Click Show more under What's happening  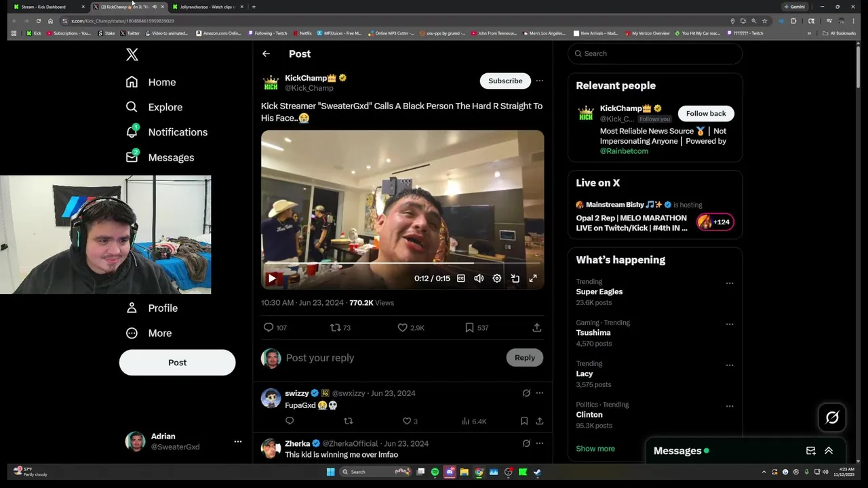coord(595,449)
